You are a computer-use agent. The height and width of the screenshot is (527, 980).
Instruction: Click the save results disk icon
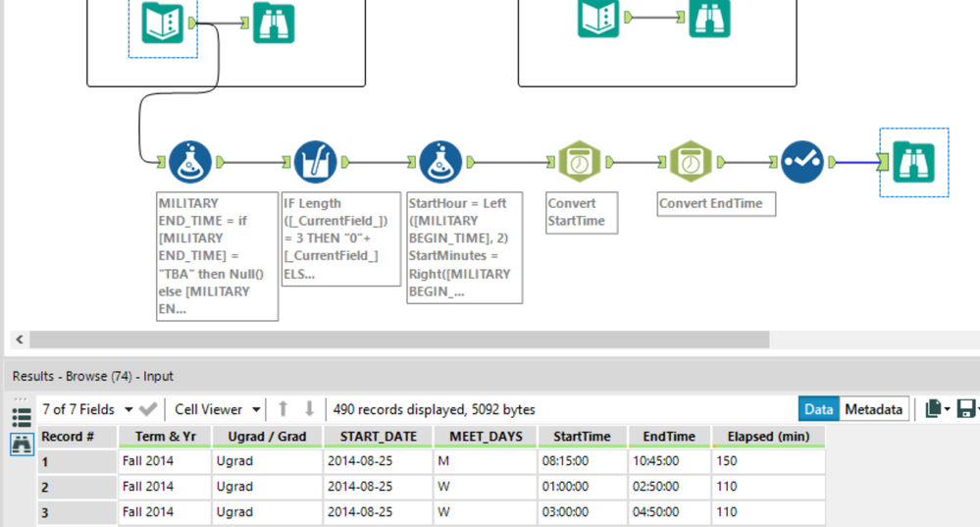tap(965, 409)
